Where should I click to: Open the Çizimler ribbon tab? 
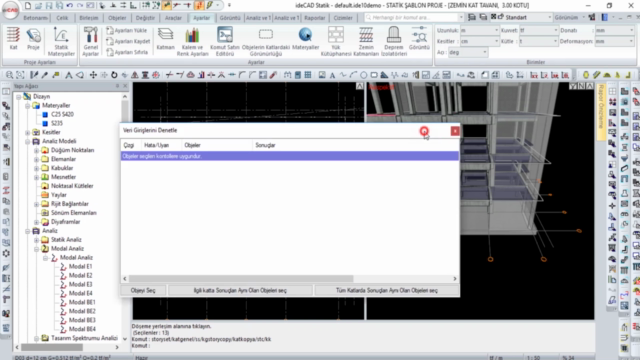click(x=343, y=18)
